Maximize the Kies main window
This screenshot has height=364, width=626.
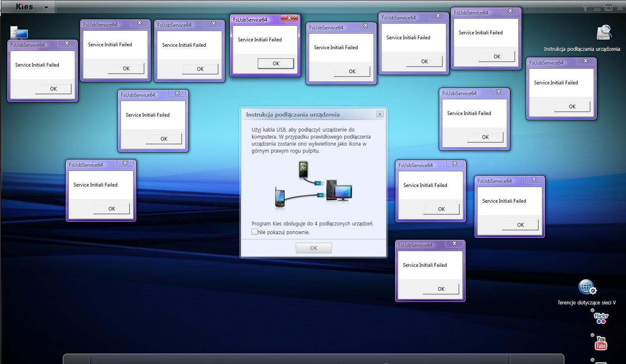click(x=608, y=7)
